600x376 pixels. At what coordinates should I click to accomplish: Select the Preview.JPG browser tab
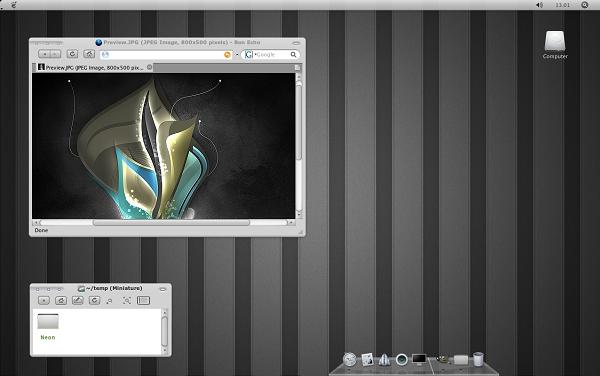(92, 68)
